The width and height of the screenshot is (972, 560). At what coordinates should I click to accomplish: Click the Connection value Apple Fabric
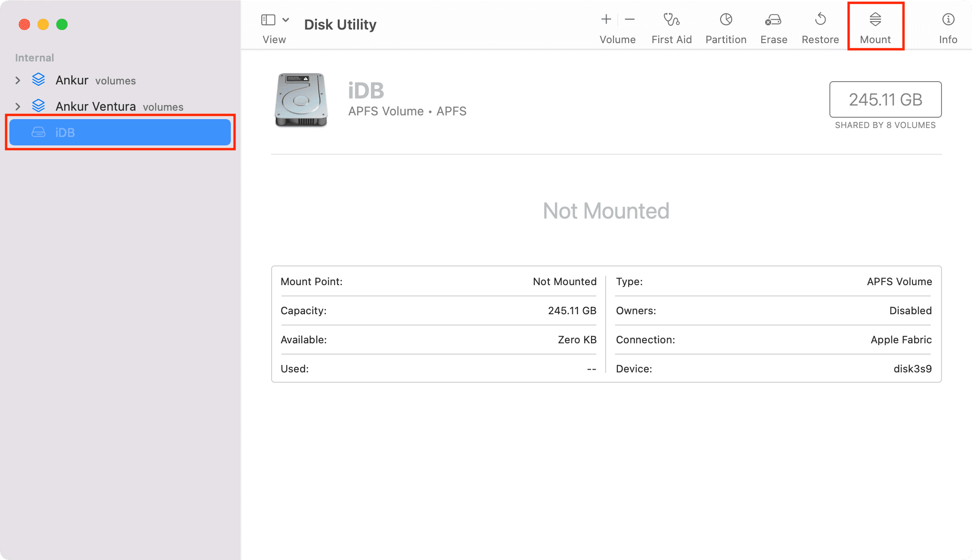[x=901, y=340]
